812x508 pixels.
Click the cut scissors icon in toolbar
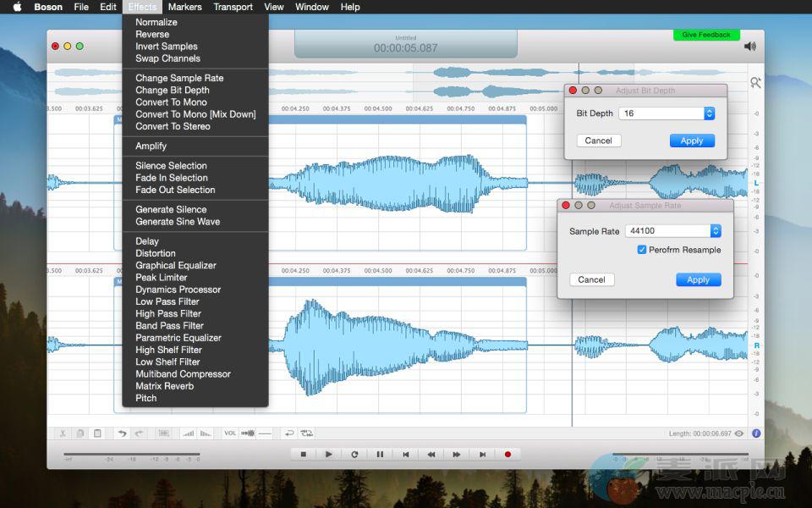point(62,433)
